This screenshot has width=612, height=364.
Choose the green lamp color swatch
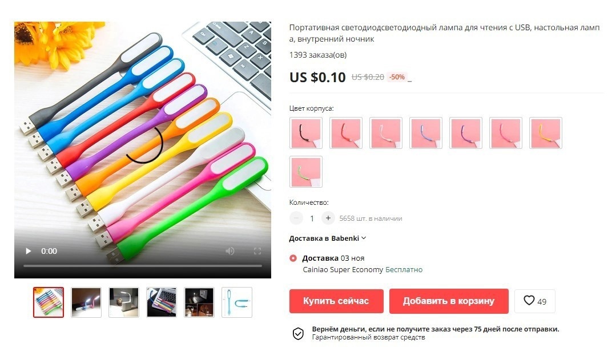306,172
